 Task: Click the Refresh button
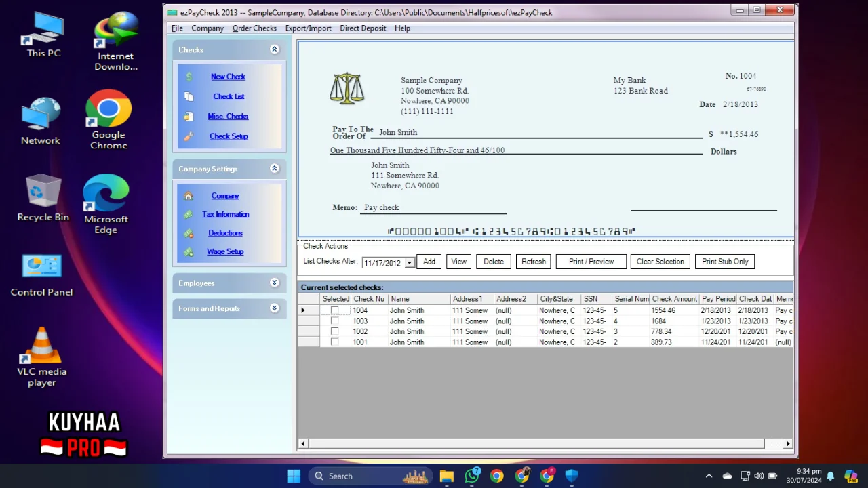click(534, 262)
